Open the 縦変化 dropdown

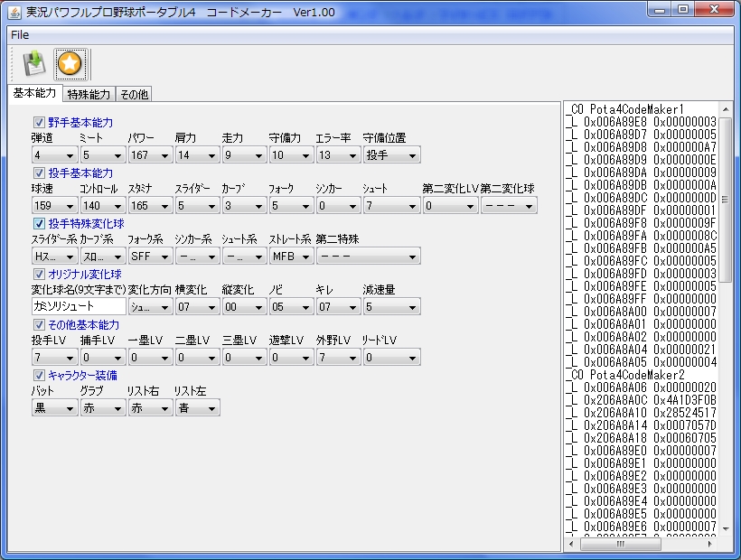pos(243,306)
